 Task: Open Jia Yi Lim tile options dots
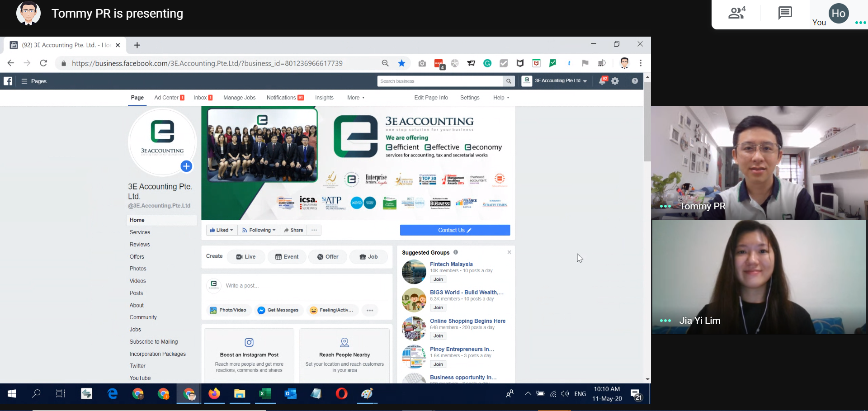click(x=665, y=321)
